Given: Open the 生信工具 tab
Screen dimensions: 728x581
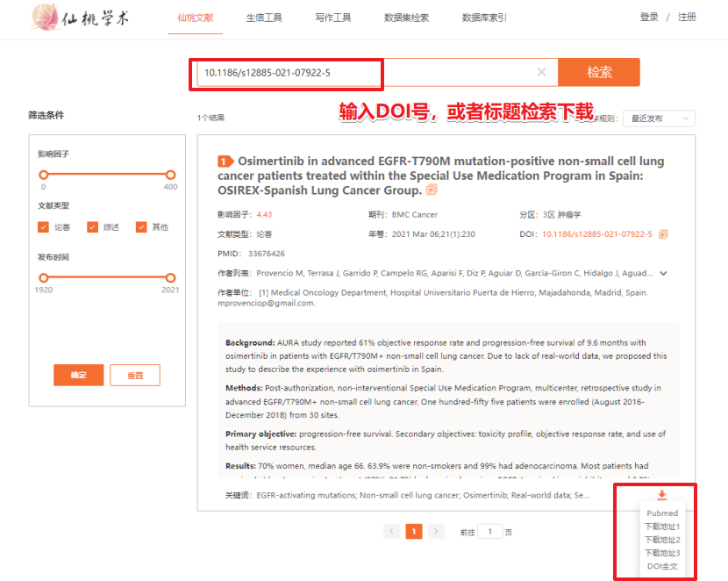Looking at the screenshot, I should click(264, 18).
